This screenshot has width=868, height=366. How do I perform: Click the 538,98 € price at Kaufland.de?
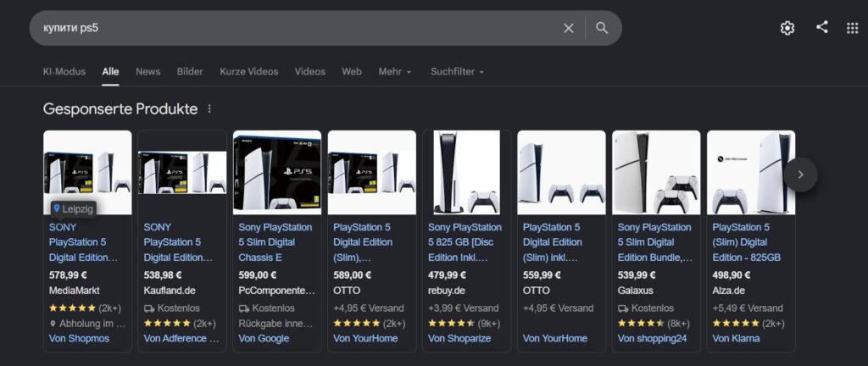pyautogui.click(x=162, y=274)
